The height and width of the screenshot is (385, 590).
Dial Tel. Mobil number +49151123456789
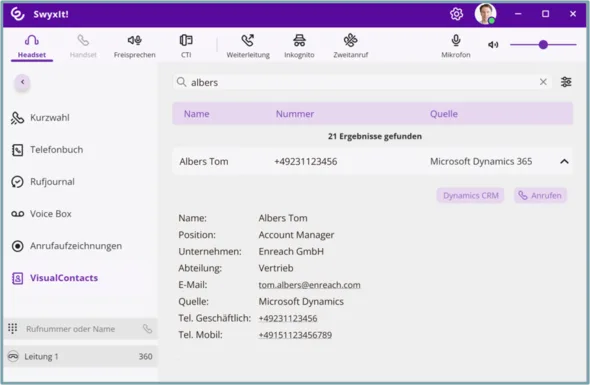[x=295, y=335]
